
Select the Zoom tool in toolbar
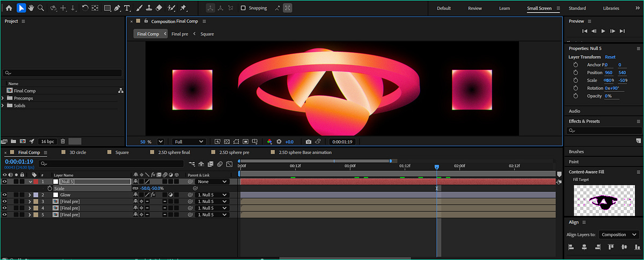(41, 8)
